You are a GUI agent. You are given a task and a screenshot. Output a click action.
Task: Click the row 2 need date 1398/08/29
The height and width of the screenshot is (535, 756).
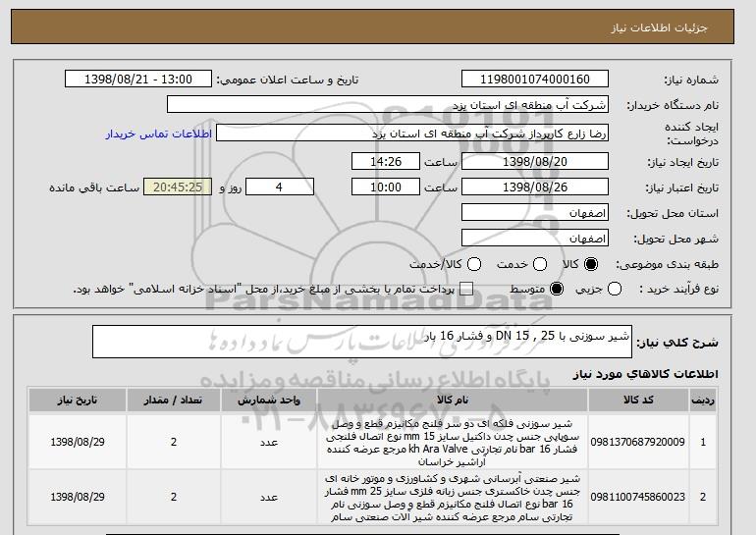(x=78, y=497)
